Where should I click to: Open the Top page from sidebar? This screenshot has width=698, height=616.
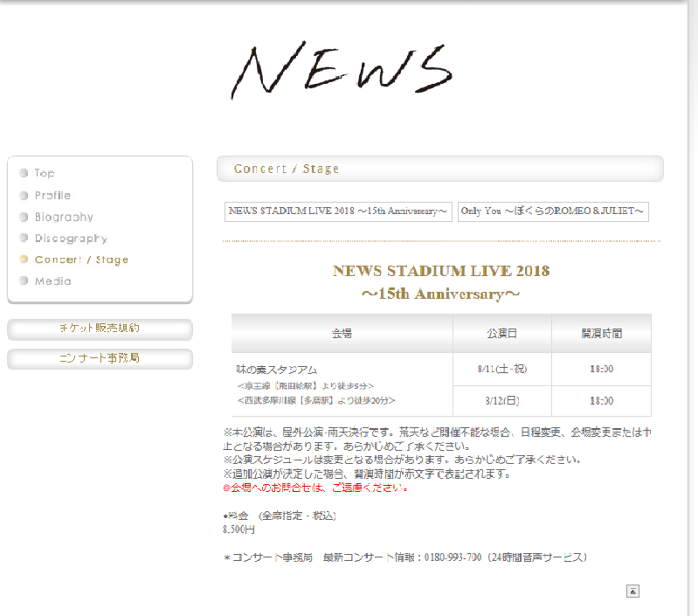pos(45,173)
